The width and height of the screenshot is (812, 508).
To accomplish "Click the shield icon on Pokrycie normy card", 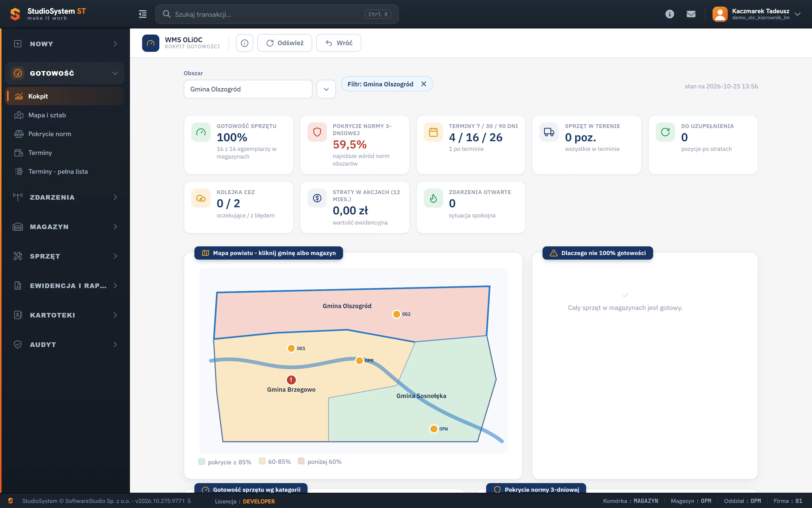I will pos(317,132).
